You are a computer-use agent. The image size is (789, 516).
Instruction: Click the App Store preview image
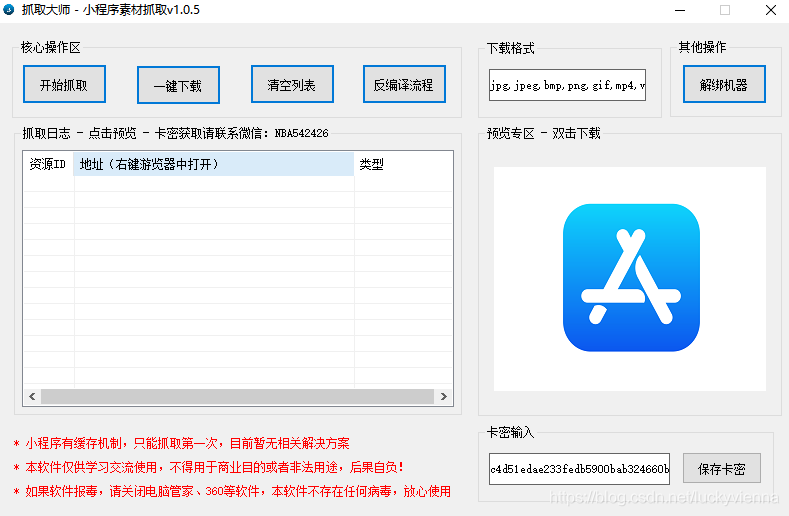point(630,278)
